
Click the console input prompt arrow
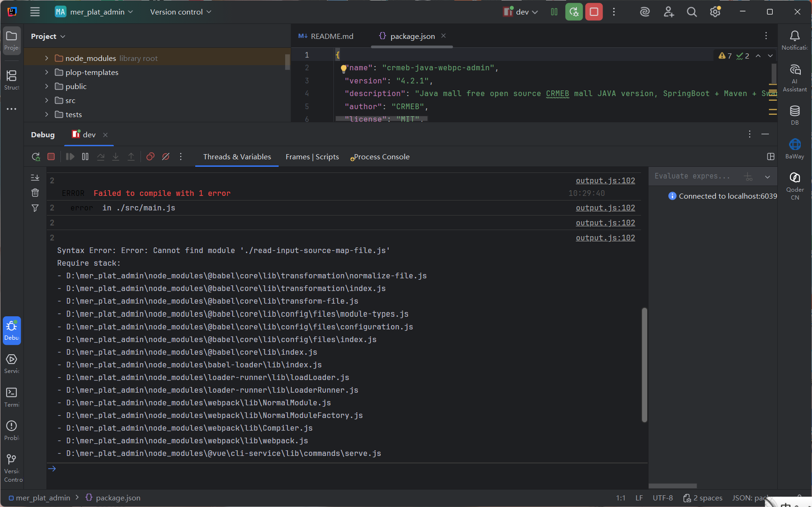52,469
